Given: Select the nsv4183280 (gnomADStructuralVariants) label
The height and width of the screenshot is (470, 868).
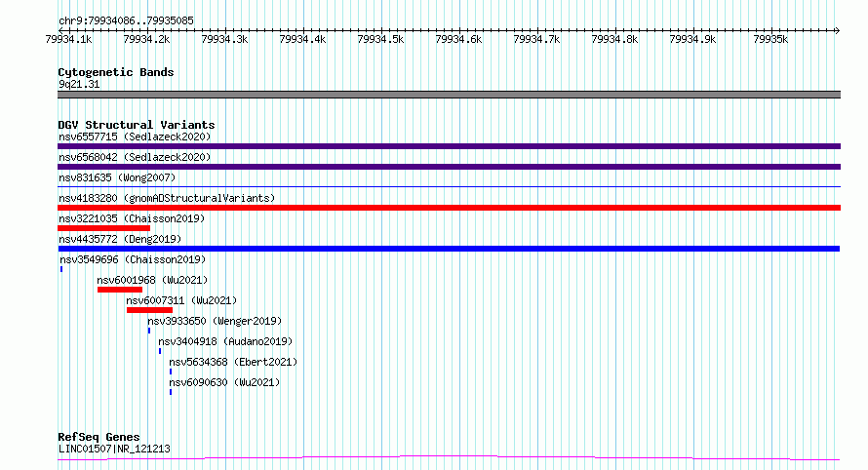Looking at the screenshot, I should (167, 198).
